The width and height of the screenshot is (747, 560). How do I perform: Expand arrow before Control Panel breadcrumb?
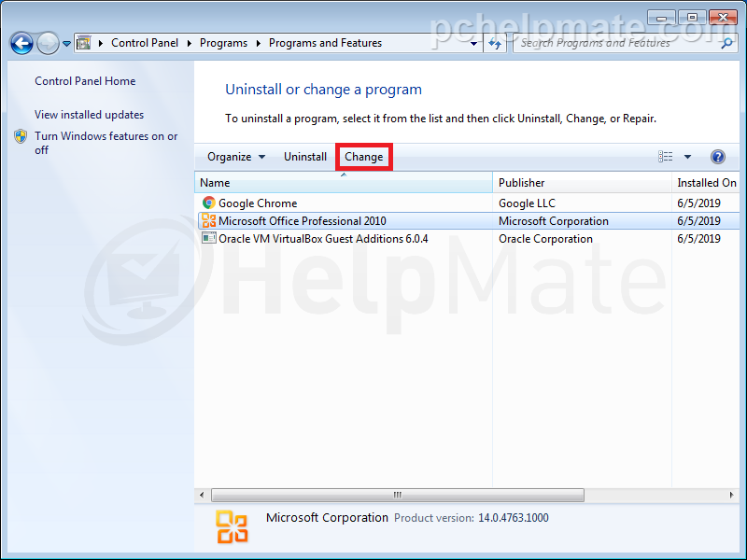click(x=101, y=43)
